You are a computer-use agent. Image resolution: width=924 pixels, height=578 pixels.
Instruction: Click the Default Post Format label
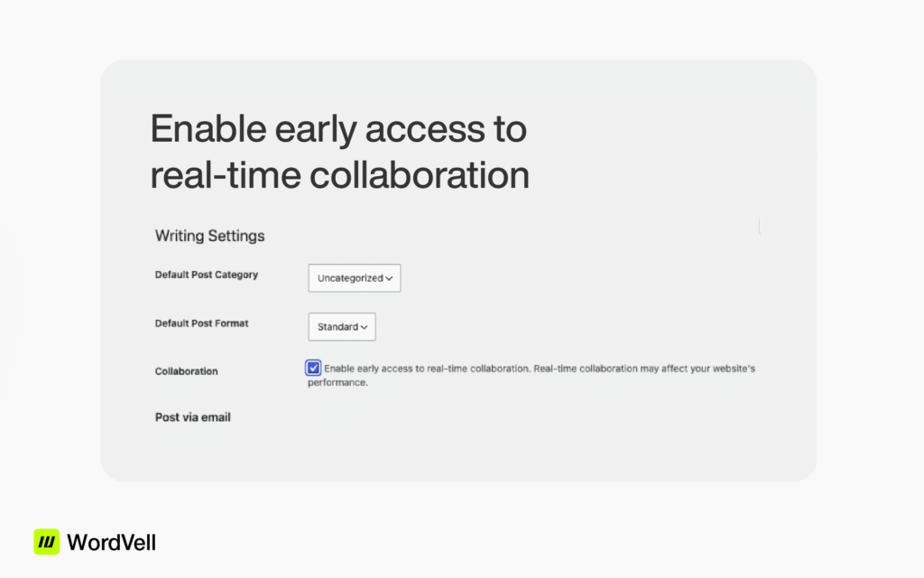point(201,323)
